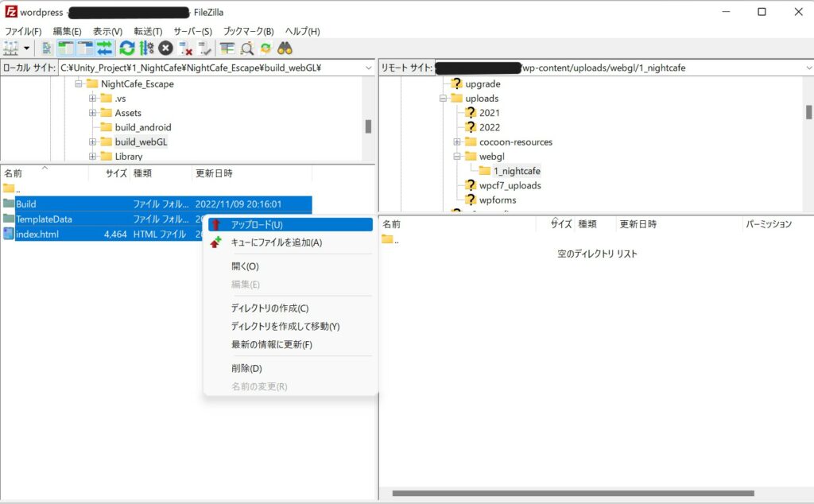Sort local list by 更新日時 column

(252, 173)
